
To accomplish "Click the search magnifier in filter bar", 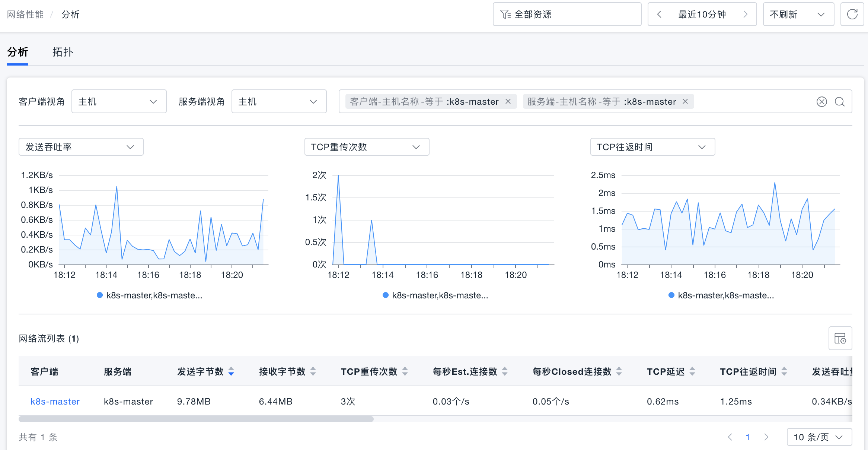I will [x=839, y=102].
